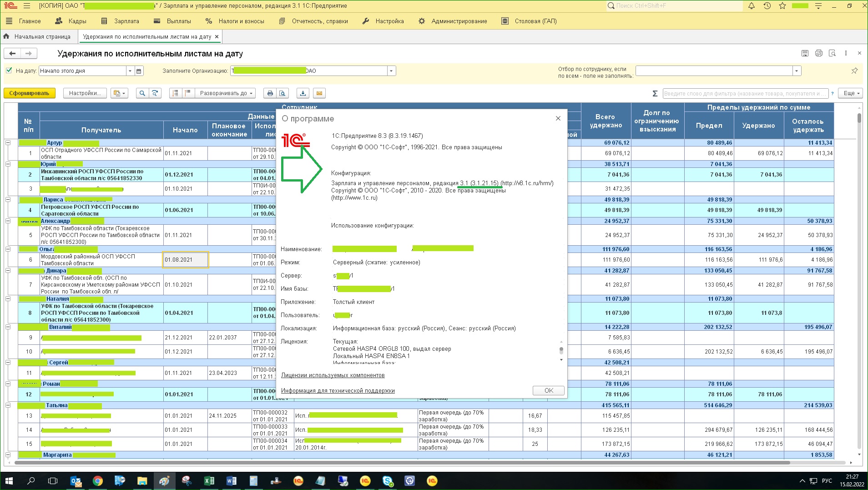The width and height of the screenshot is (868, 490).
Task: Click top-right preview icon of form
Action: pyautogui.click(x=832, y=53)
